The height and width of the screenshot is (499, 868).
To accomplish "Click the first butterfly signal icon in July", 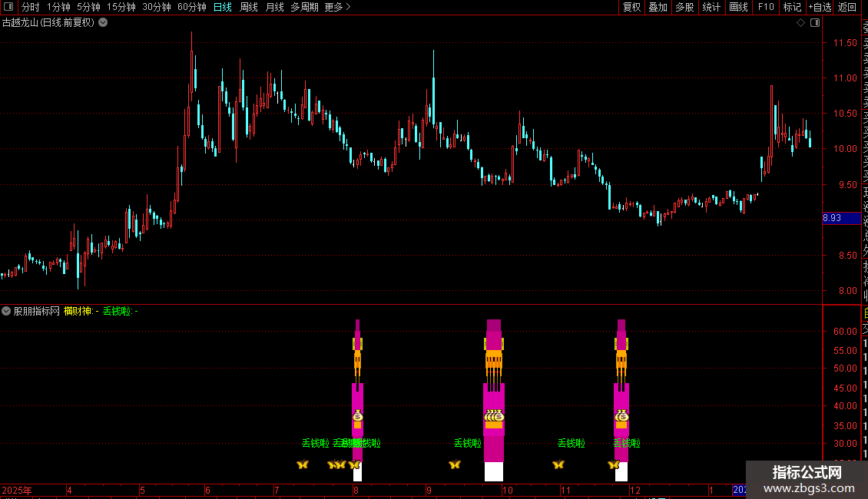I will pyautogui.click(x=302, y=464).
